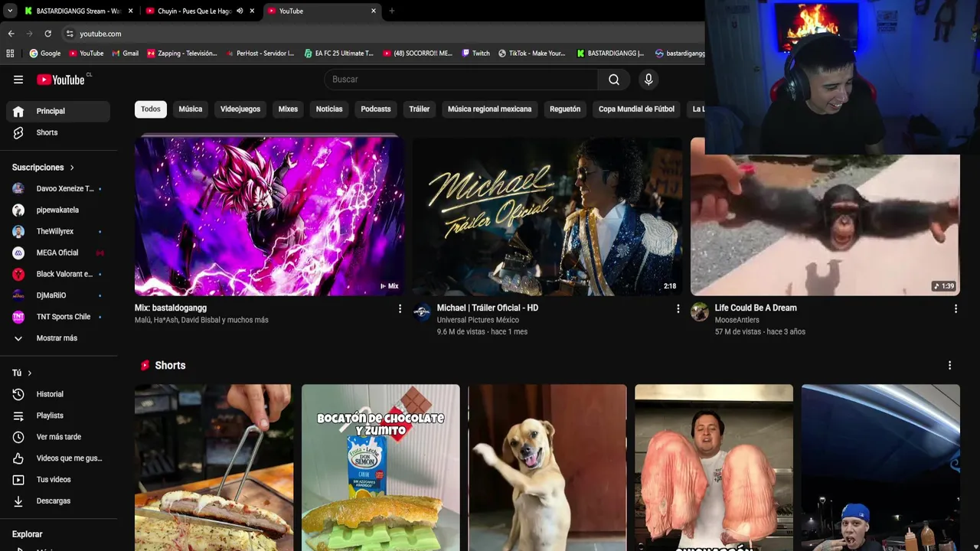This screenshot has width=980, height=551.
Task: Open the tab search dropdown
Action: click(x=9, y=11)
